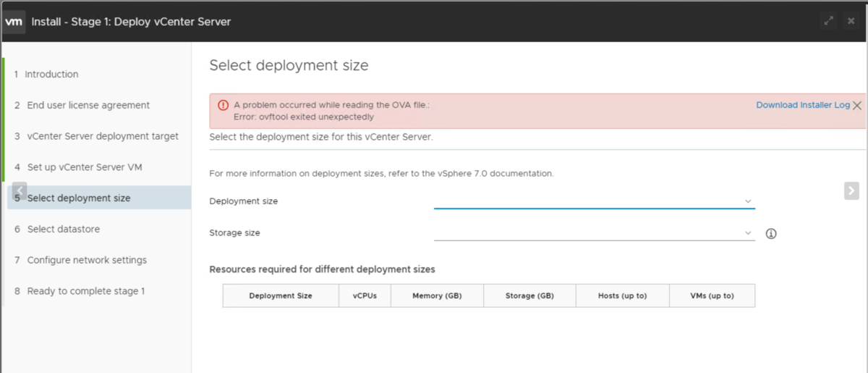Click the vCPUs column header
Screen dimensions: 868x373
[x=365, y=296]
